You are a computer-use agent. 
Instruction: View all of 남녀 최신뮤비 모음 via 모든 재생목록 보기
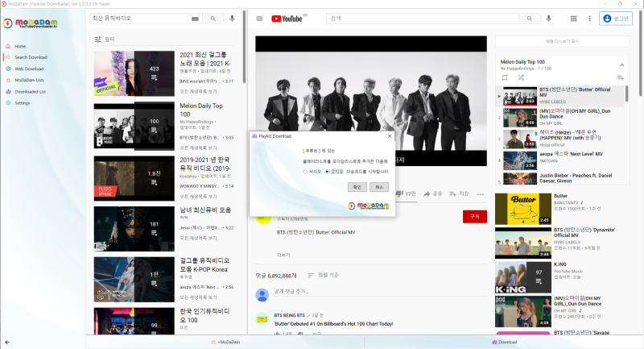coord(198,238)
